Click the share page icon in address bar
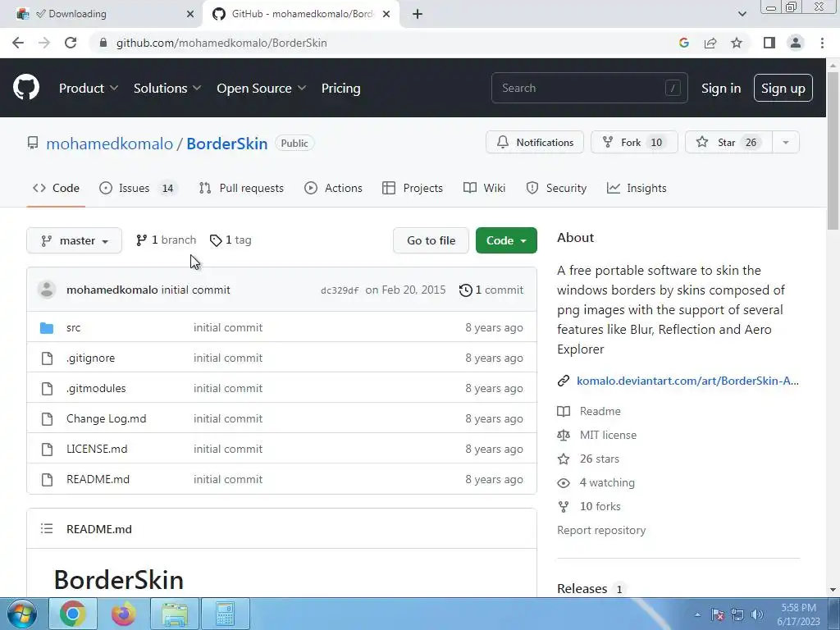 710,43
